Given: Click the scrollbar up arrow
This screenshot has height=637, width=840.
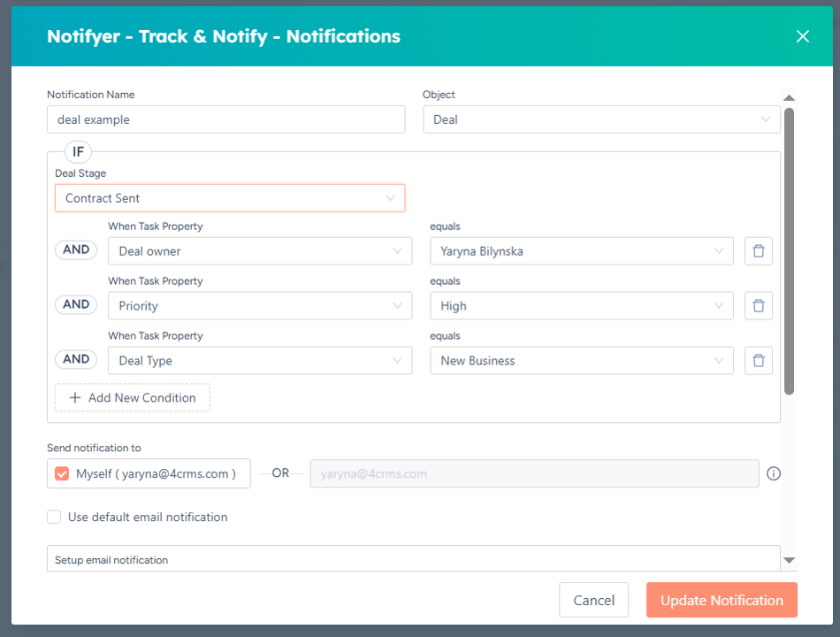Looking at the screenshot, I should click(789, 97).
